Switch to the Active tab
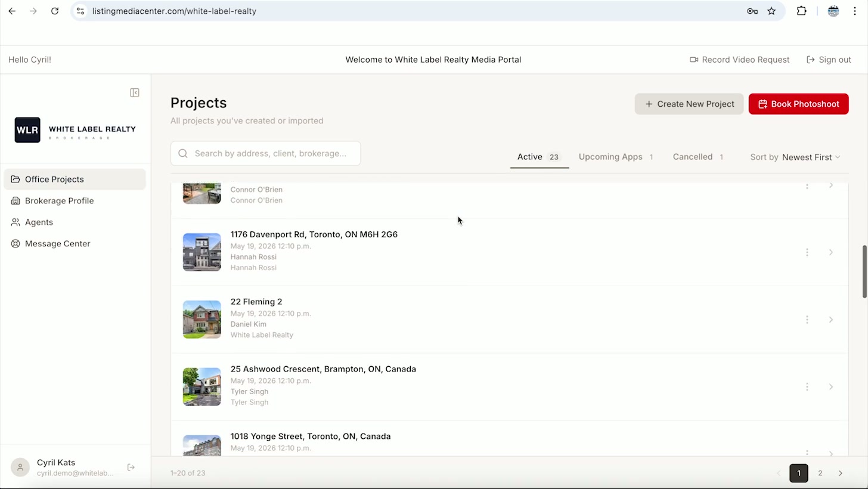The width and height of the screenshot is (868, 489). tap(539, 157)
